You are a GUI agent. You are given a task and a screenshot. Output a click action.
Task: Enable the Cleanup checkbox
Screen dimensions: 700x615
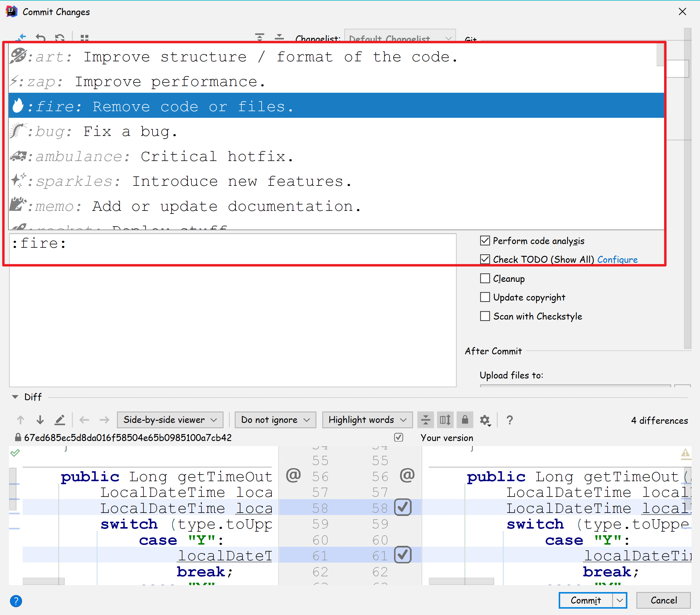click(x=485, y=278)
